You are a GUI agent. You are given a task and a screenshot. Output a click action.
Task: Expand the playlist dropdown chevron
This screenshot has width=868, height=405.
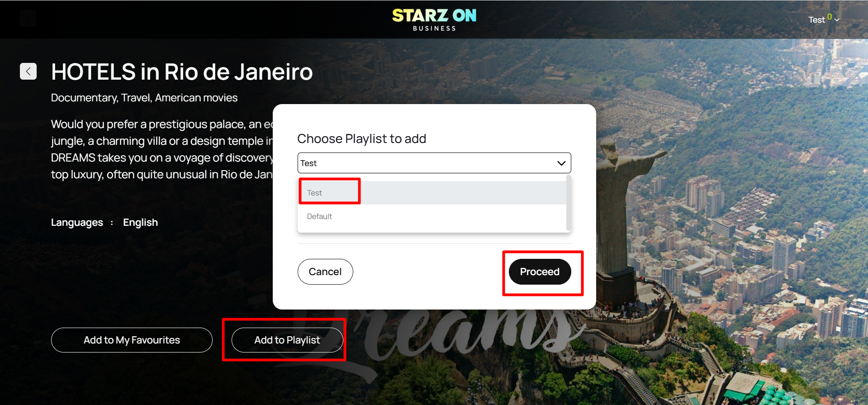(561, 163)
